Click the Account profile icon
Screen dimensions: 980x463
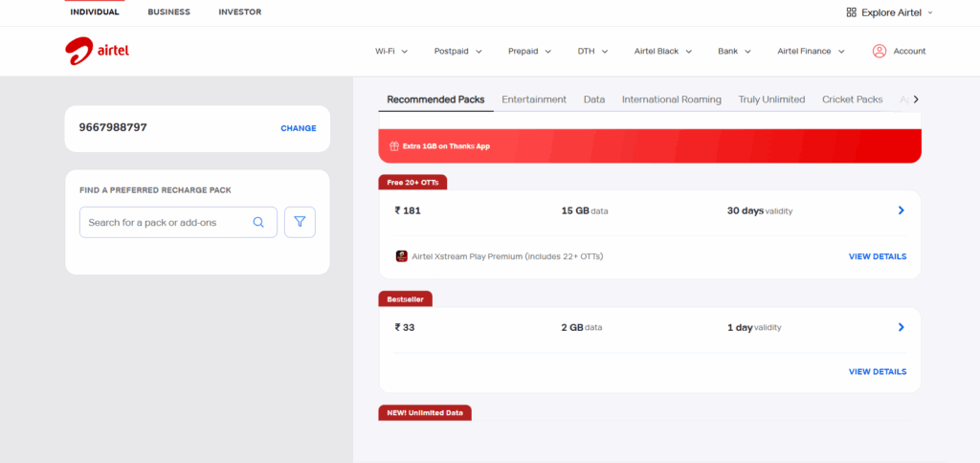pyautogui.click(x=879, y=51)
